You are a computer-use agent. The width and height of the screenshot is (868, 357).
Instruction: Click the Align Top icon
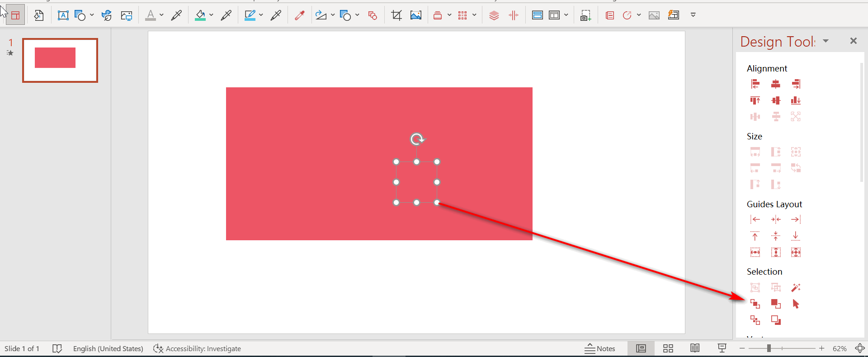click(x=755, y=100)
